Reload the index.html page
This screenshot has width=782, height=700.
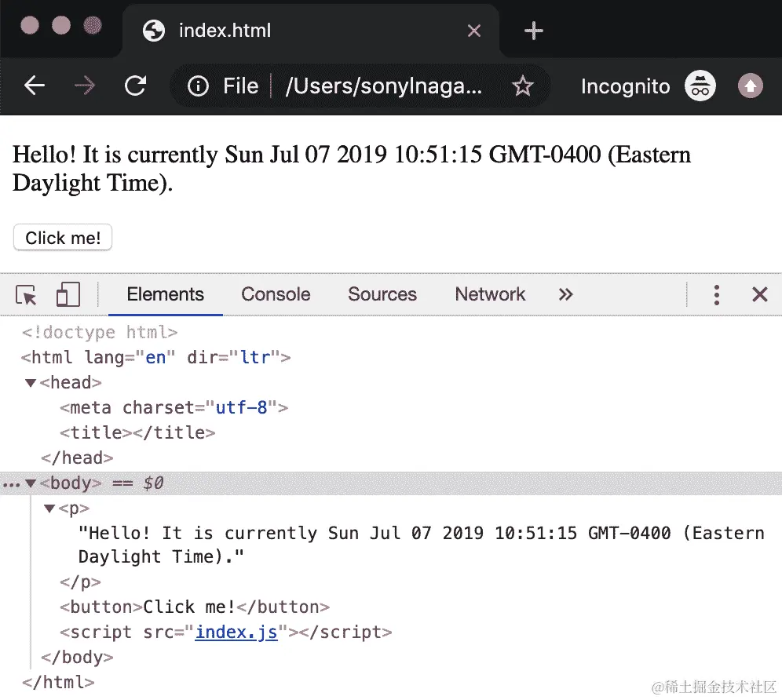(135, 86)
